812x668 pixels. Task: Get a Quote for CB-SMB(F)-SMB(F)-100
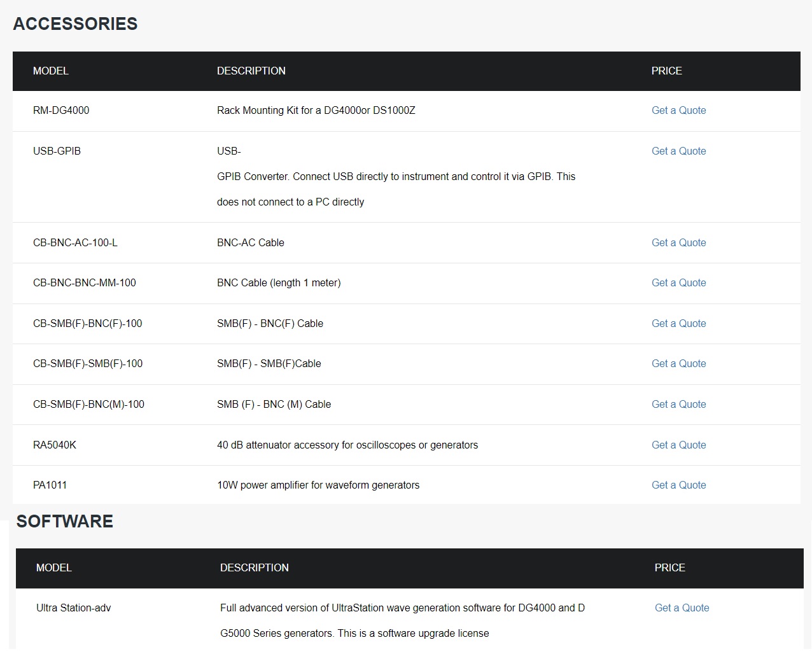[x=678, y=363]
